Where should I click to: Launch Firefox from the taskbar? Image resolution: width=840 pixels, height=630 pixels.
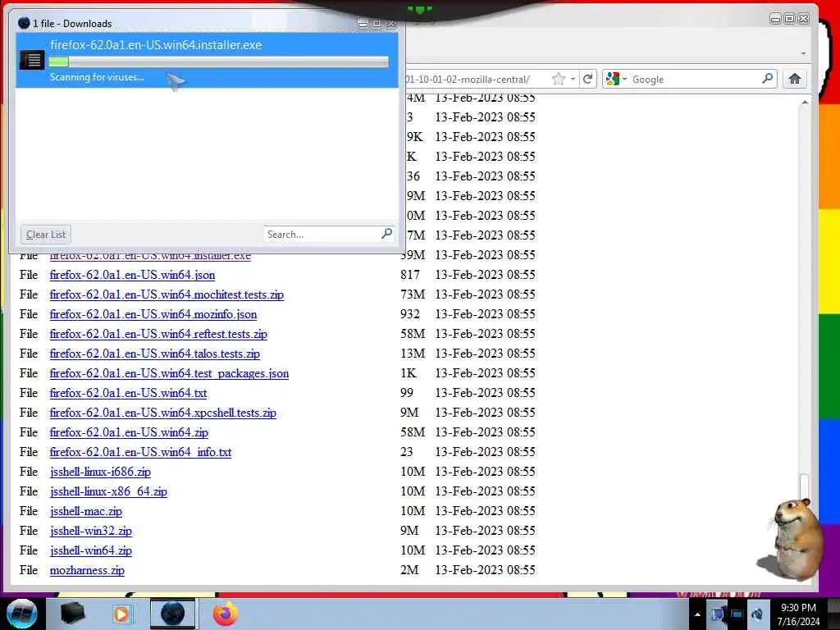pyautogui.click(x=225, y=614)
